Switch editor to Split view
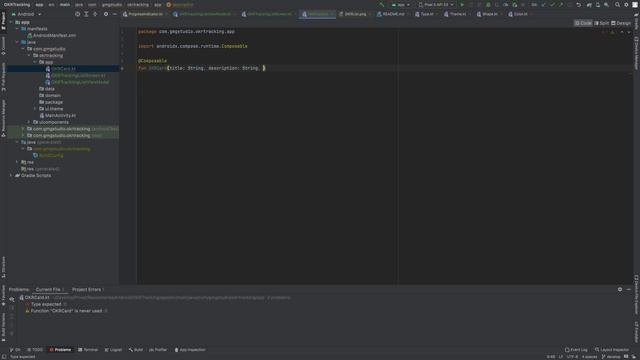 click(601, 23)
